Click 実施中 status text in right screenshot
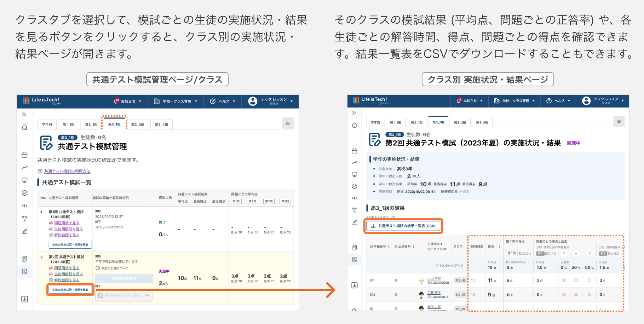Viewport: 644px width, 324px height. [x=573, y=143]
